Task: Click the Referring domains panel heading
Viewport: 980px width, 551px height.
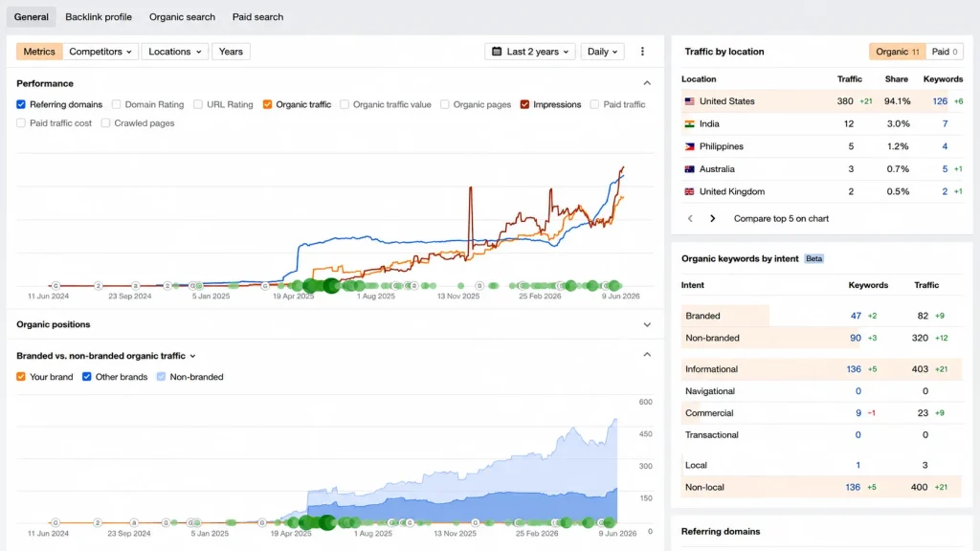Action: coord(721,532)
